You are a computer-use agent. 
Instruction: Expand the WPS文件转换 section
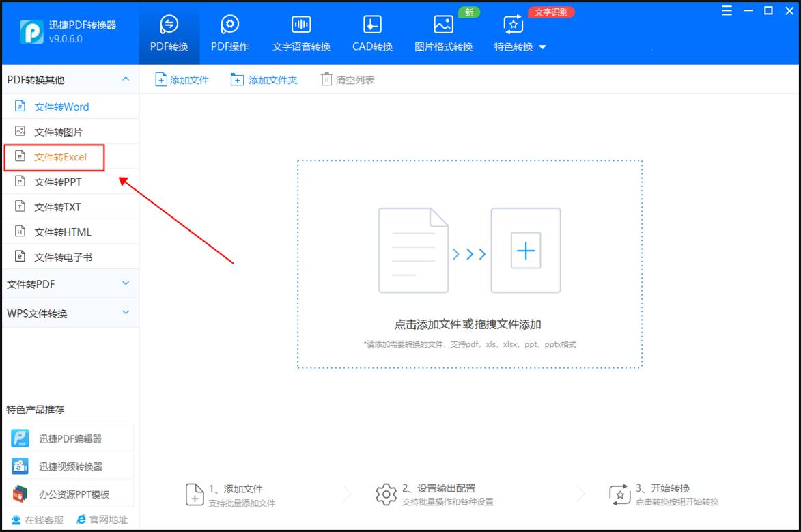[x=70, y=312]
